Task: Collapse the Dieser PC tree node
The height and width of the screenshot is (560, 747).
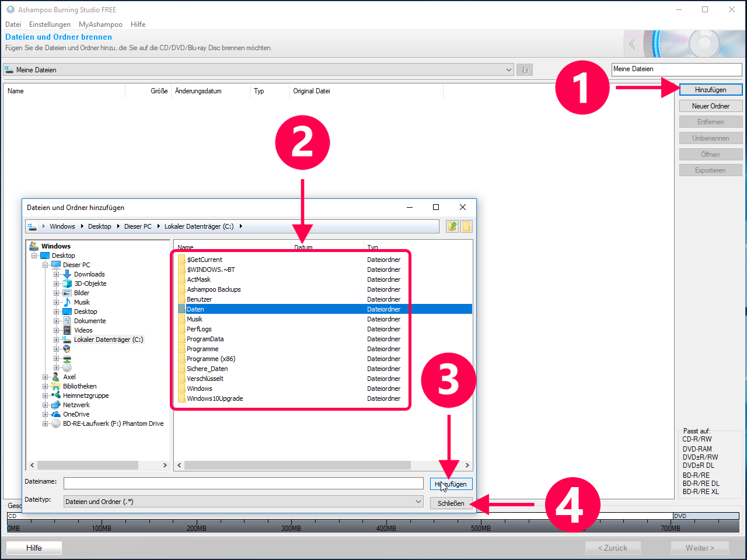Action: click(x=45, y=265)
